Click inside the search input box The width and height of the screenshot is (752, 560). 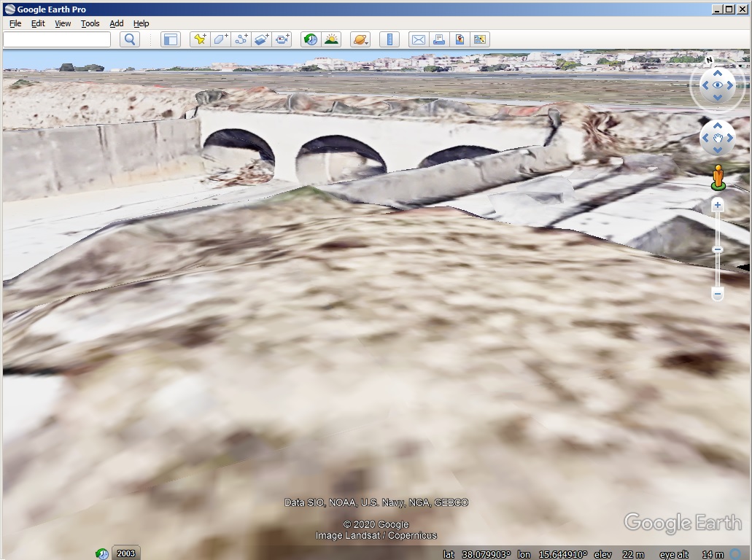pos(58,39)
